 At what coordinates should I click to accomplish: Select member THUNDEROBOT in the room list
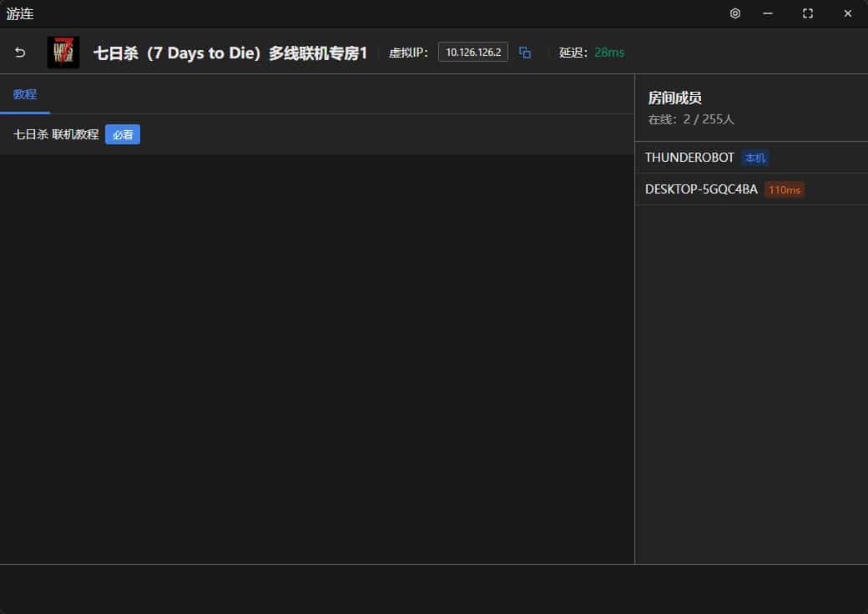point(751,158)
